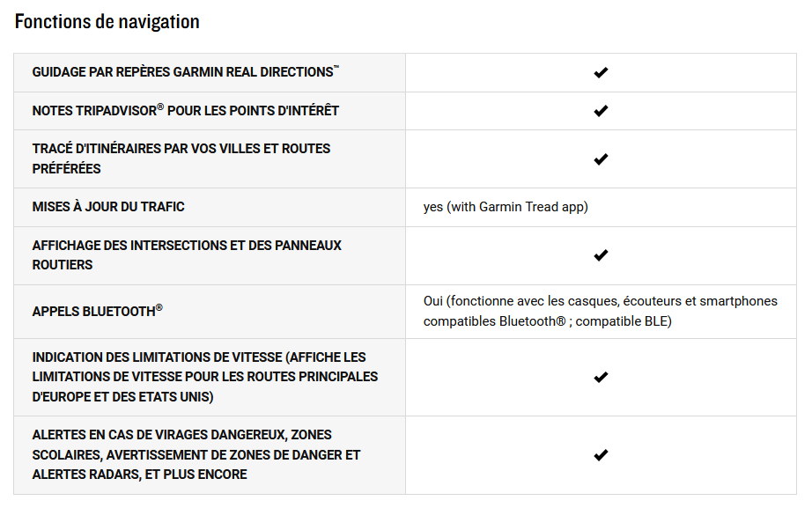Click checkmark for intersections and road signs
The image size is (812, 508).
[601, 255]
